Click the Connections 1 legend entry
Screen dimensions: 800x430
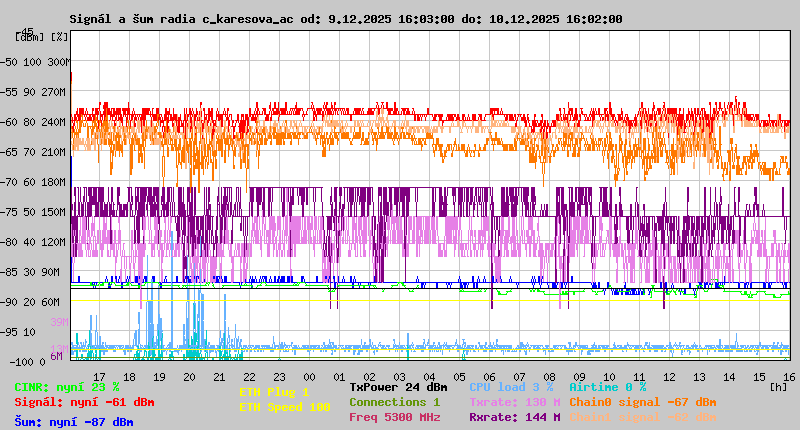[x=394, y=402]
